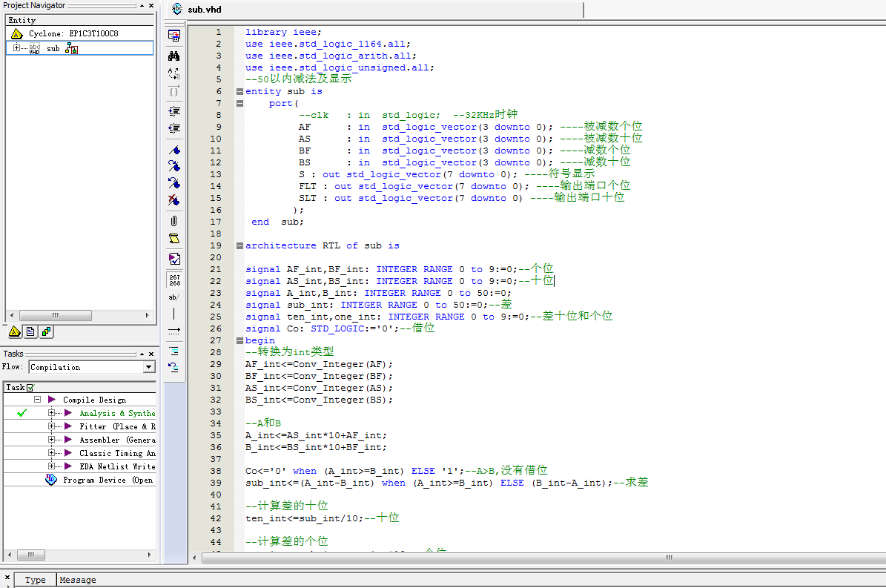This screenshot has width=886, height=588.
Task: Clear all bookmarks with red-crossed flag icon
Action: tap(174, 200)
